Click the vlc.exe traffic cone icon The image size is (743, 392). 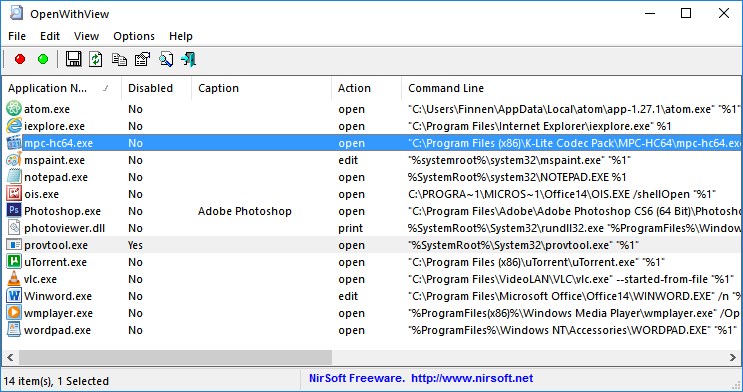pos(14,279)
